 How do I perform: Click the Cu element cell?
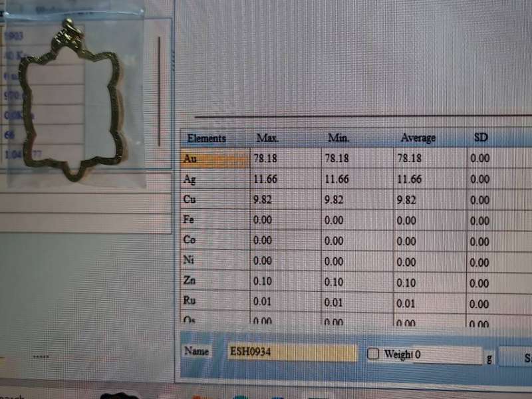pyautogui.click(x=214, y=199)
